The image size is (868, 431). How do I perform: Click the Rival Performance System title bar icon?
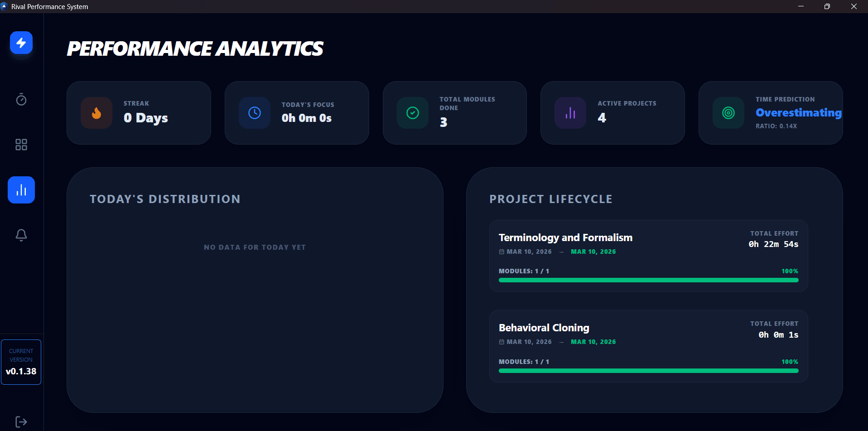(x=5, y=6)
